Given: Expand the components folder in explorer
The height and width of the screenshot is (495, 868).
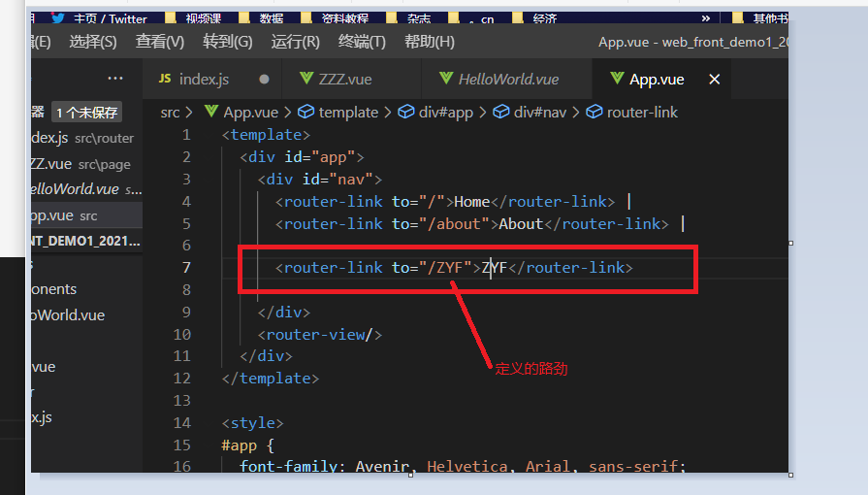Looking at the screenshot, I should tap(87, 289).
